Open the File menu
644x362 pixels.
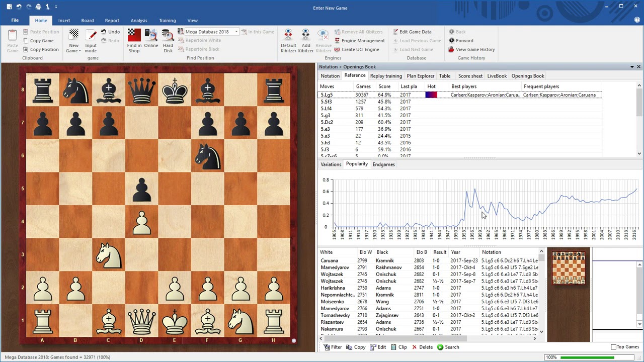click(15, 21)
